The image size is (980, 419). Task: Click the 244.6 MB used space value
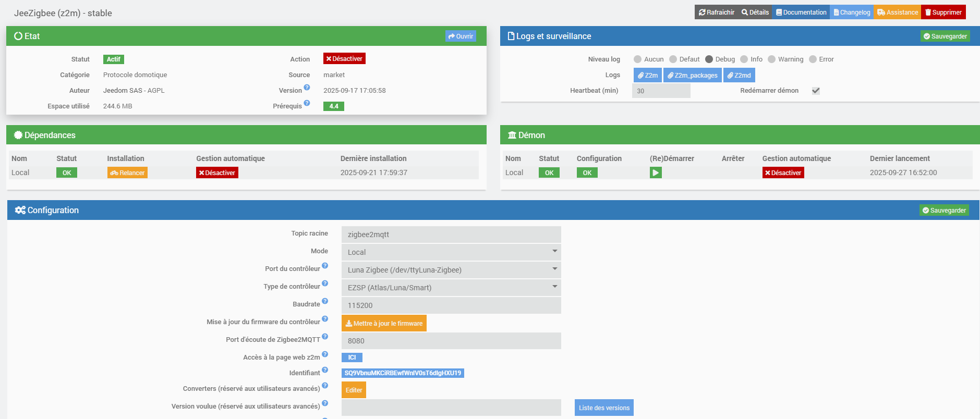click(118, 106)
